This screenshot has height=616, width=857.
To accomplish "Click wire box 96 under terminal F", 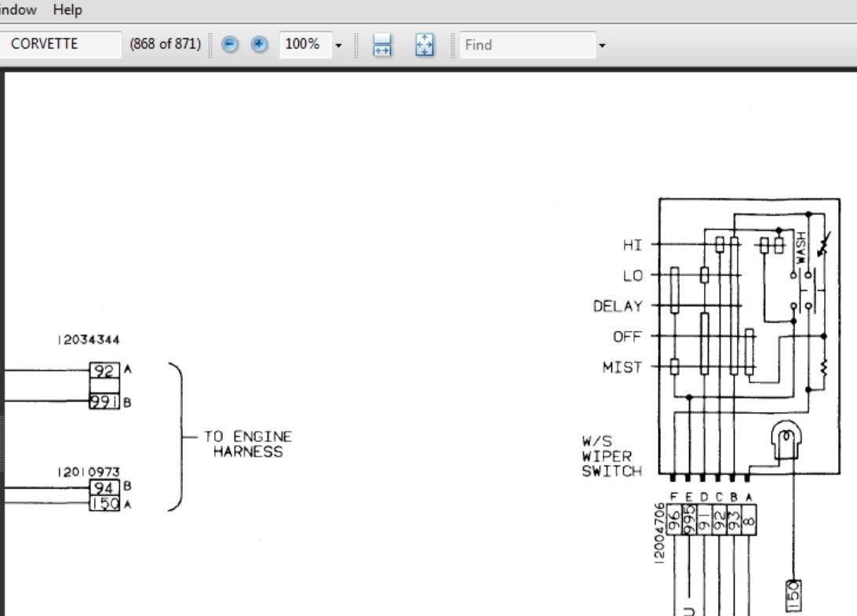I will tap(674, 519).
